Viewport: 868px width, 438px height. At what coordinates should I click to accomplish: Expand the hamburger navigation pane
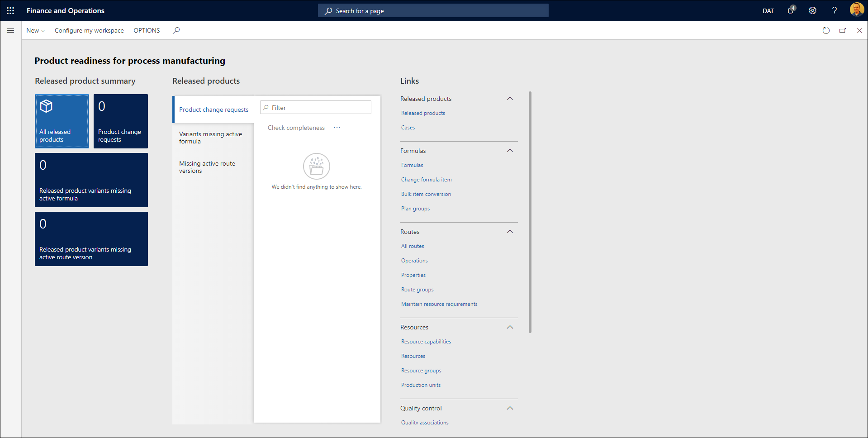coord(10,30)
